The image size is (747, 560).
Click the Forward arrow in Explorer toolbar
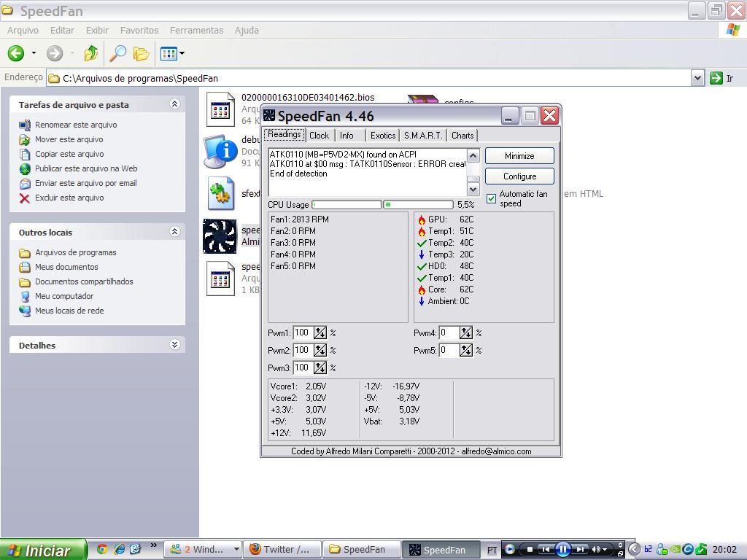pos(55,53)
